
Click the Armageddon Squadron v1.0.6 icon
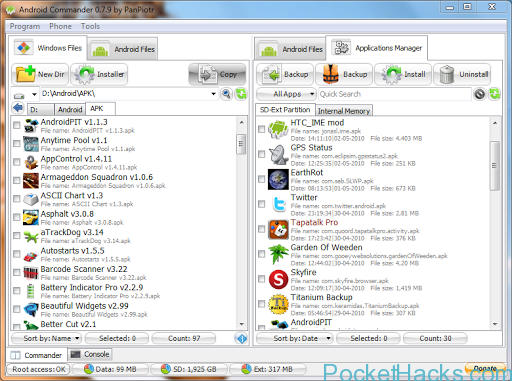31,181
